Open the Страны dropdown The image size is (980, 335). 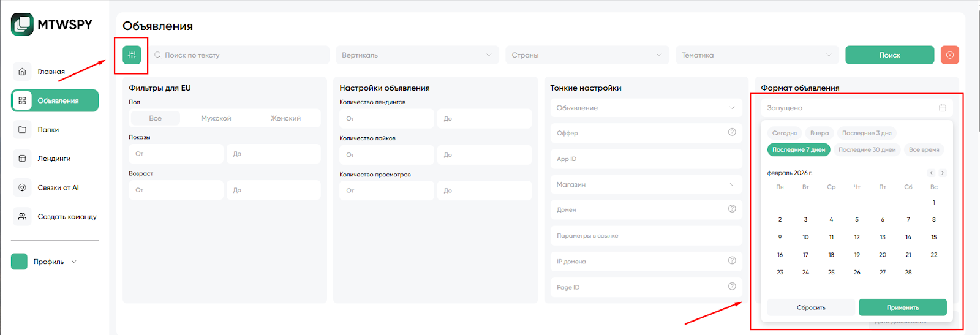[587, 55]
